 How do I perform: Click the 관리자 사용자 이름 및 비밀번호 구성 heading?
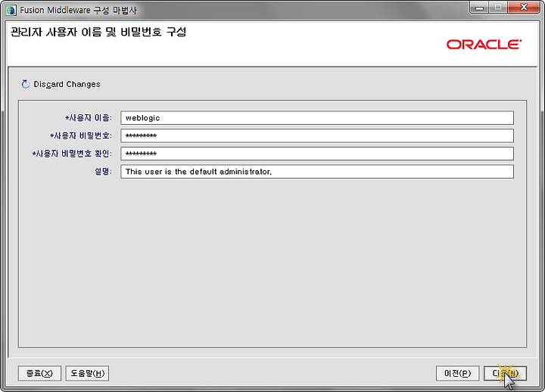click(98, 32)
